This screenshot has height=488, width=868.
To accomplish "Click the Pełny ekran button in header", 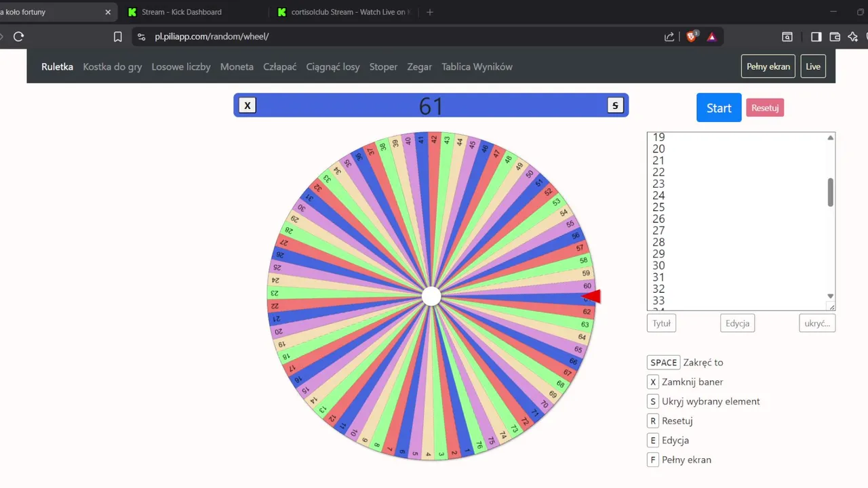I will 768,66.
